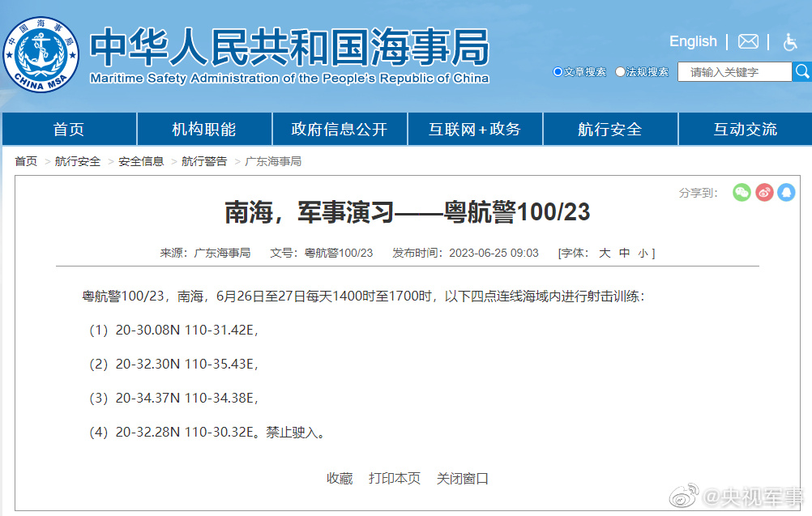Image resolution: width=812 pixels, height=516 pixels.
Task: Click 关闭窗口 link
Action: (x=463, y=478)
